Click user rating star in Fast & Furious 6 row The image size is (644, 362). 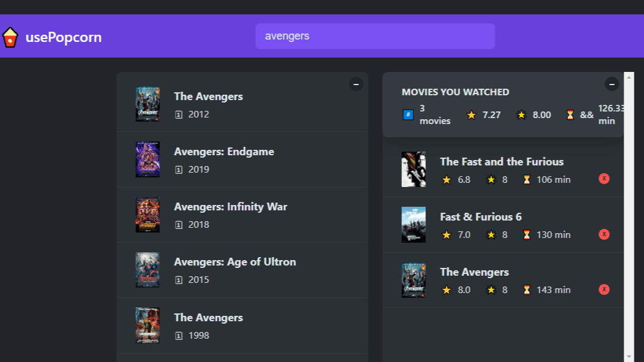coord(491,234)
